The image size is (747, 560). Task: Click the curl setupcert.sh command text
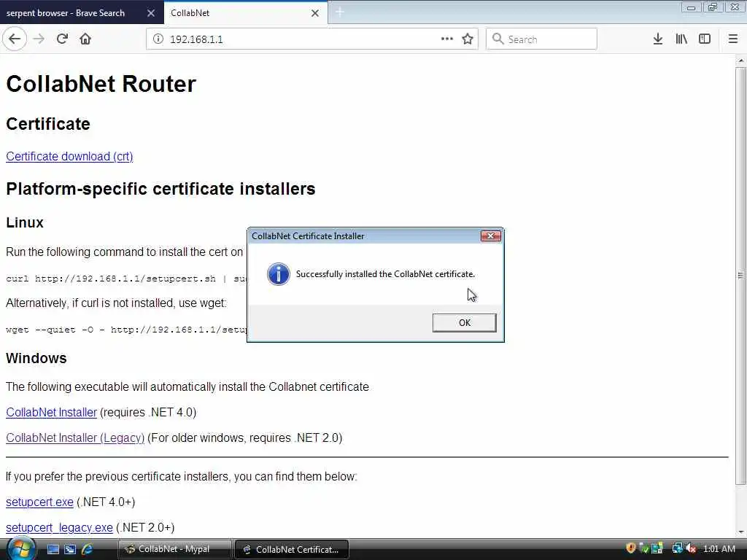[126, 279]
